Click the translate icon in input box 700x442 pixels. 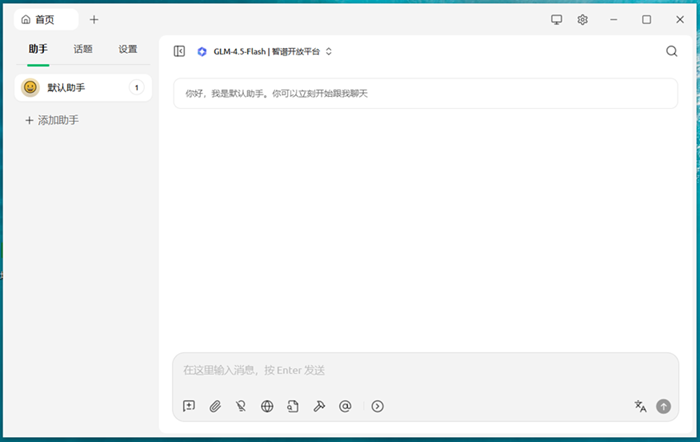coord(640,406)
